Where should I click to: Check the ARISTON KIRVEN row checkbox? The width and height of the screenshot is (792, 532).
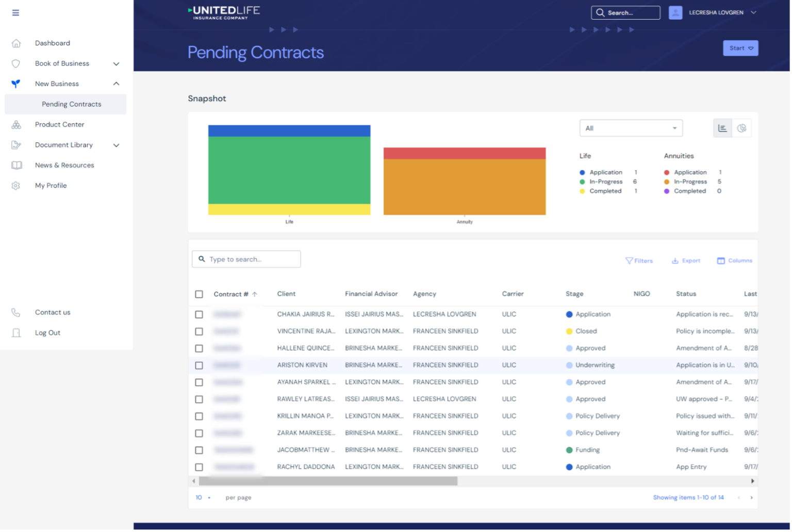click(x=199, y=365)
